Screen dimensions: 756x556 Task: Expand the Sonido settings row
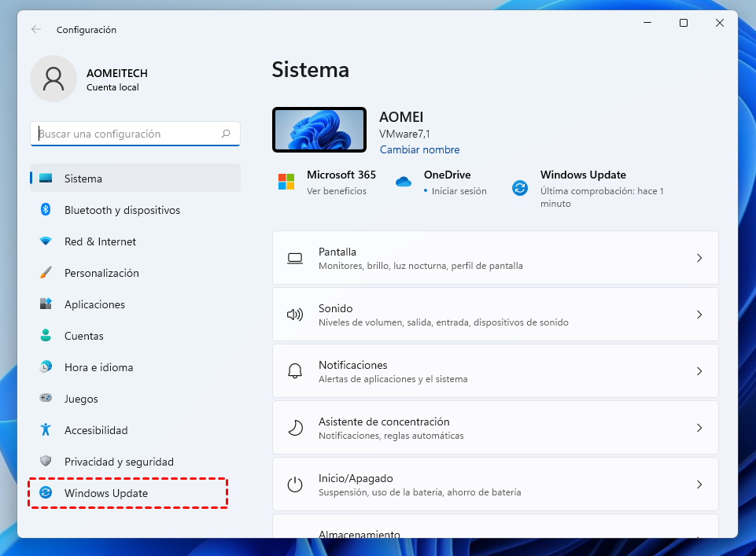[496, 314]
